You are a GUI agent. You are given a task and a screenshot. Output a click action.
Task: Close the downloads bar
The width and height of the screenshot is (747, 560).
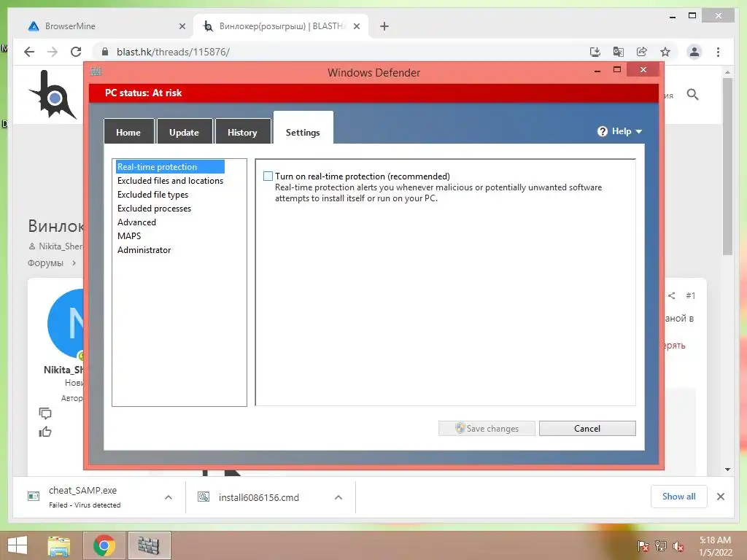[x=721, y=497]
